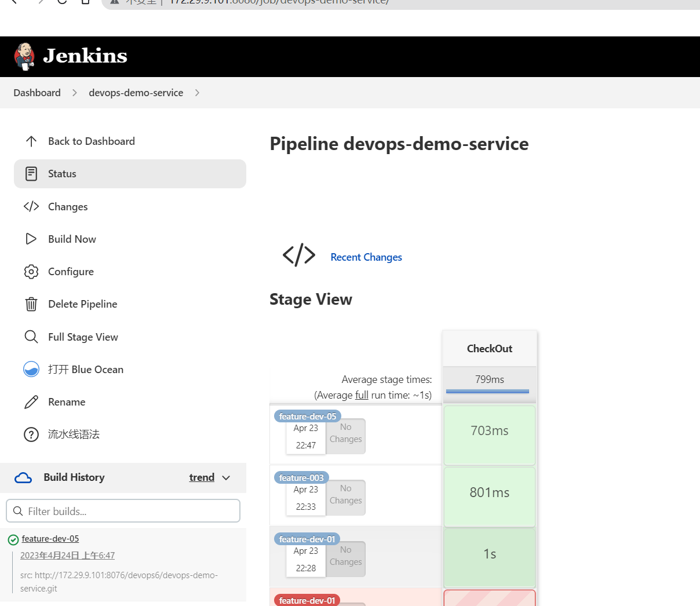Open No Changes box for blue feature-dev-01
Viewport: 700px width, 606px height.
[346, 558]
